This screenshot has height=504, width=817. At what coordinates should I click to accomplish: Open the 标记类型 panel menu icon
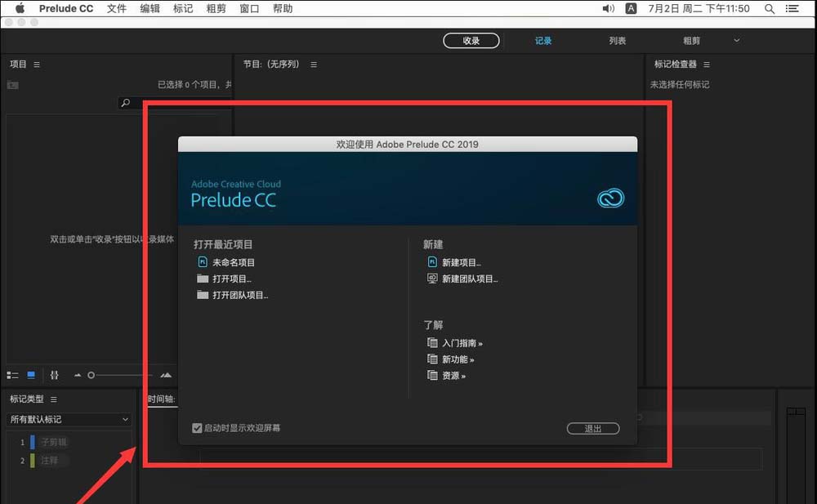[54, 399]
